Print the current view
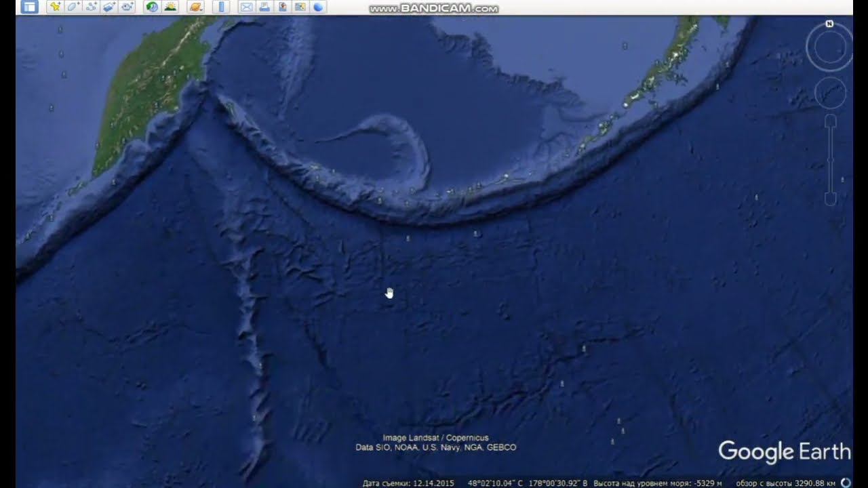868x488 pixels. point(264,7)
